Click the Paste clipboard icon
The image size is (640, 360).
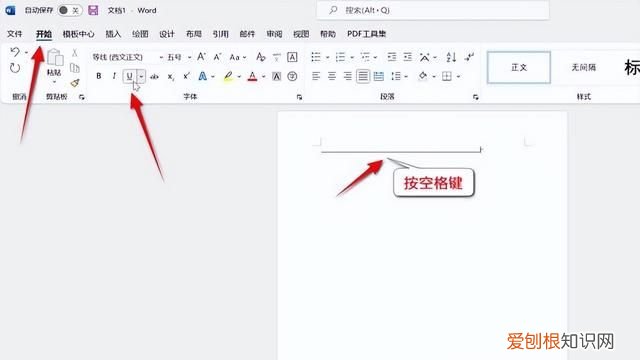click(x=55, y=57)
